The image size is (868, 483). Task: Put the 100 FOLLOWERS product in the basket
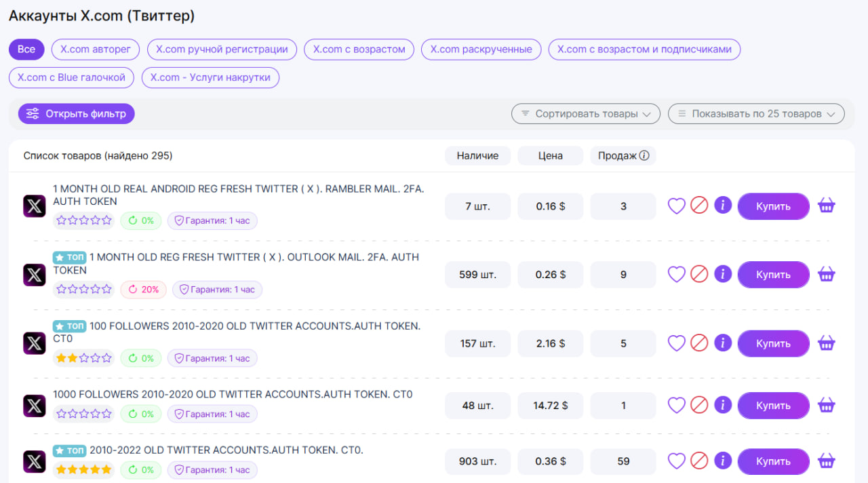pos(826,343)
